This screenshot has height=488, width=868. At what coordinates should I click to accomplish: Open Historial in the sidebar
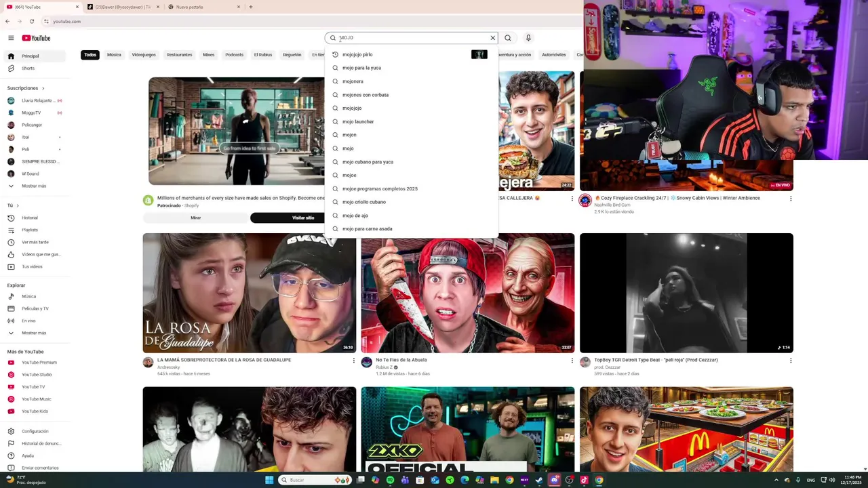pyautogui.click(x=34, y=218)
